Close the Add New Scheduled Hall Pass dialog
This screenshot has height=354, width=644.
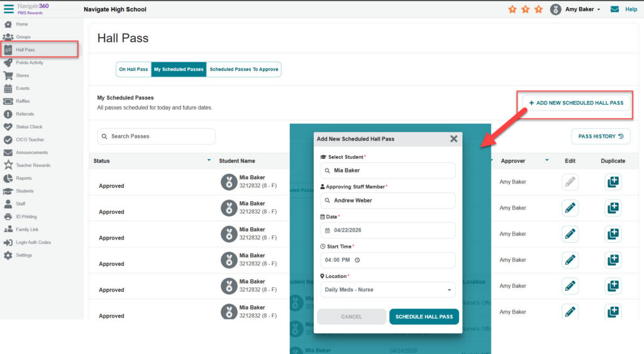453,139
